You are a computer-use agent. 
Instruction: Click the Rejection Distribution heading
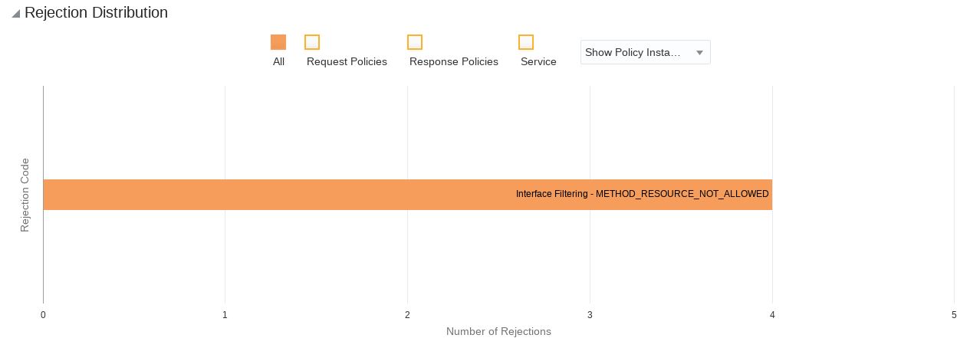tap(96, 13)
